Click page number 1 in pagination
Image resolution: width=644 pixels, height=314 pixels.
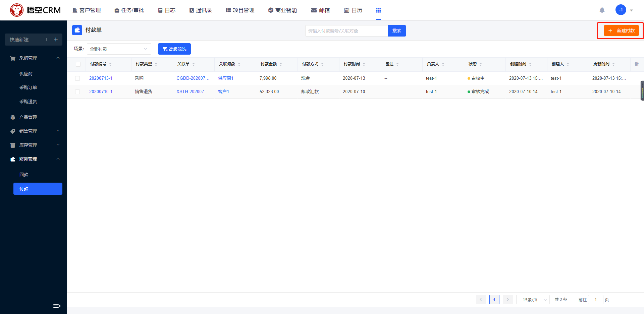(494, 300)
